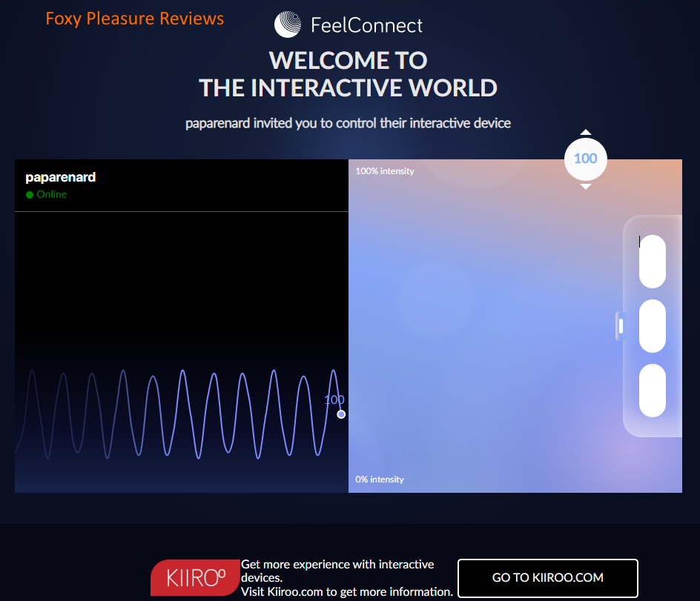The width and height of the screenshot is (700, 601).
Task: Click the waveform endpoint marker dot
Action: tap(341, 414)
